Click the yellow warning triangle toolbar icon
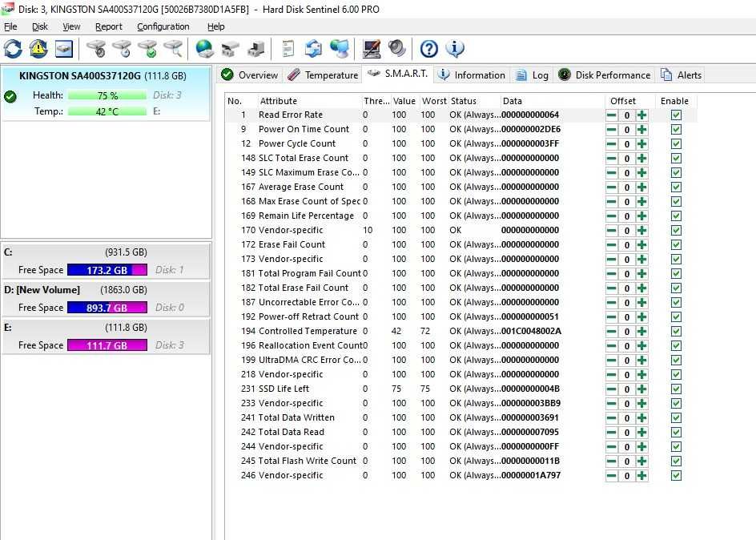The image size is (756, 540). 38,49
